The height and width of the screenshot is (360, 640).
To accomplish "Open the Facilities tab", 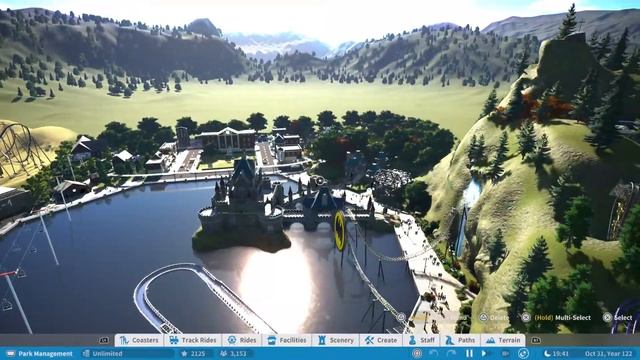I will point(287,340).
